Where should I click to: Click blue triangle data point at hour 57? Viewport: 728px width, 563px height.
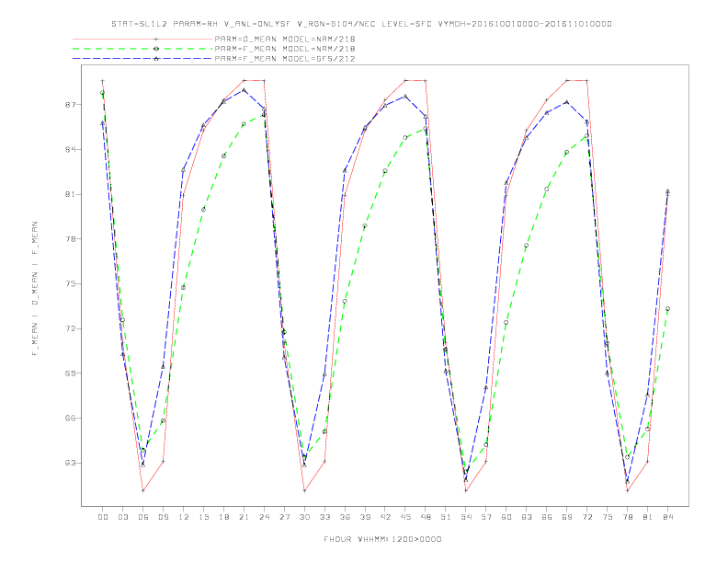486,387
